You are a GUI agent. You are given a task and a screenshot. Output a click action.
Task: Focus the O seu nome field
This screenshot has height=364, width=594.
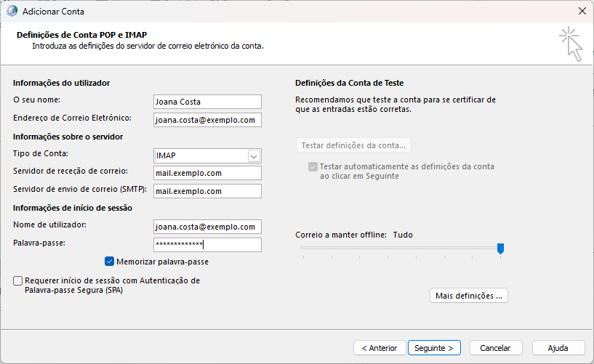pos(207,102)
